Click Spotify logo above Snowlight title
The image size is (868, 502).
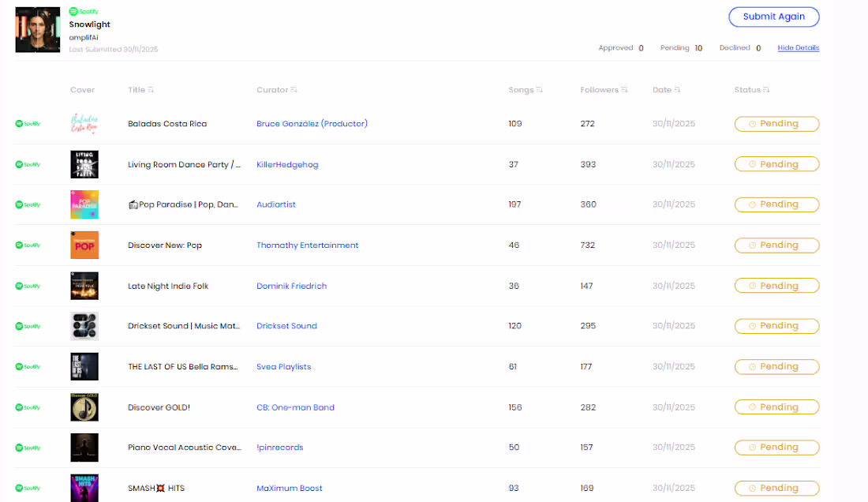click(84, 11)
